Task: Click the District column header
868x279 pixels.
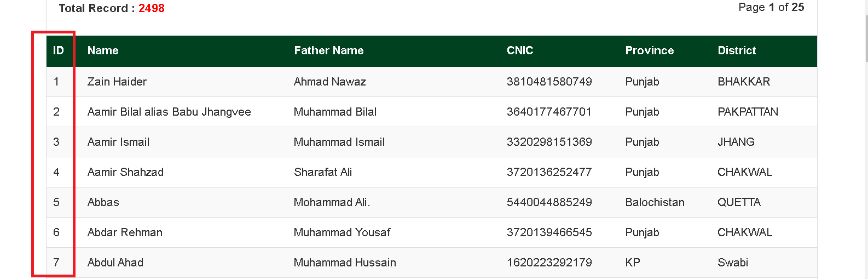Action: tap(736, 50)
